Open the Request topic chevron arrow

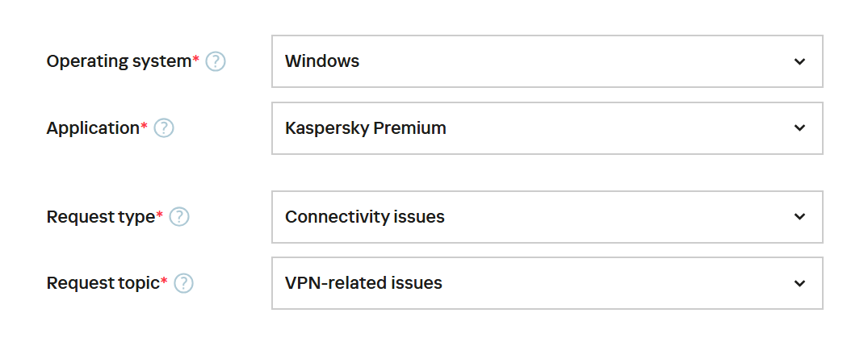pyautogui.click(x=799, y=283)
